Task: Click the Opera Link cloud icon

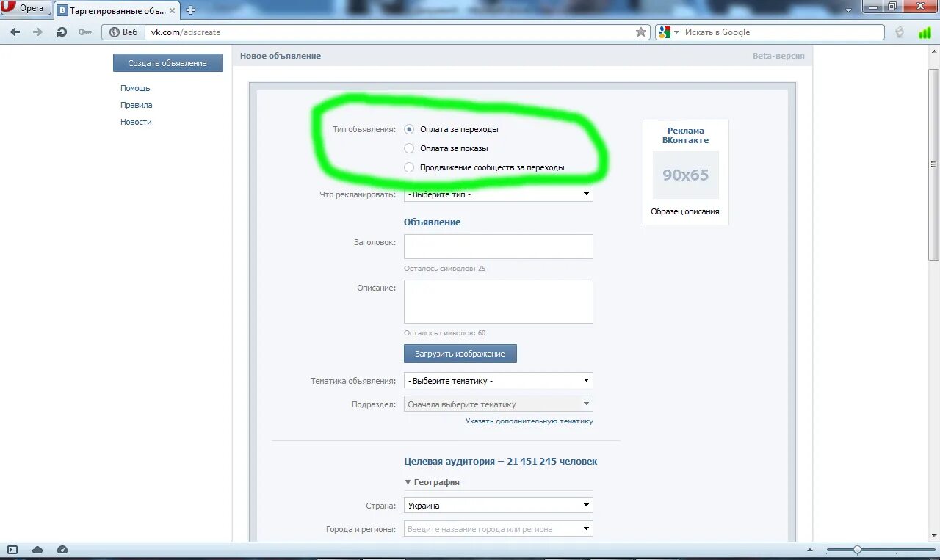Action: pyautogui.click(x=37, y=550)
